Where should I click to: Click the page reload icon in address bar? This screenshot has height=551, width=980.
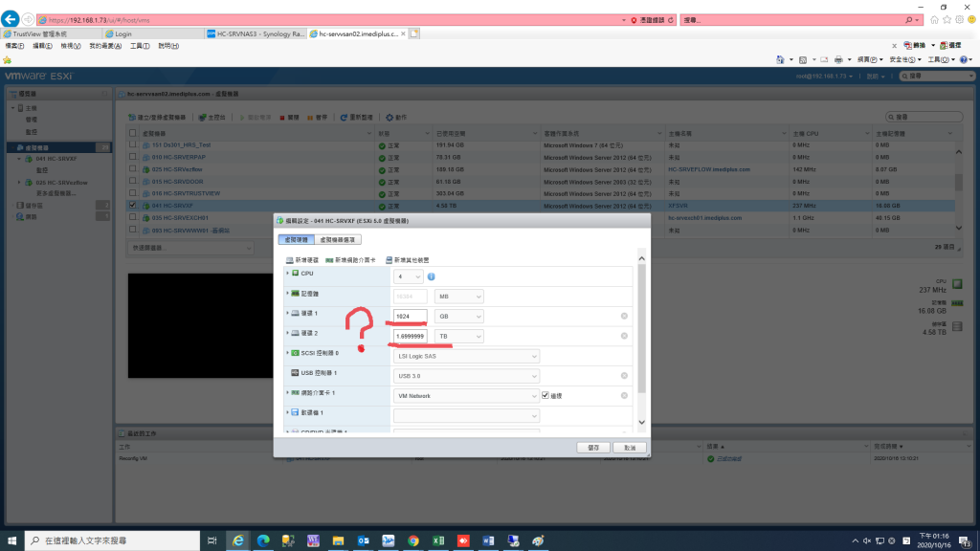671,20
